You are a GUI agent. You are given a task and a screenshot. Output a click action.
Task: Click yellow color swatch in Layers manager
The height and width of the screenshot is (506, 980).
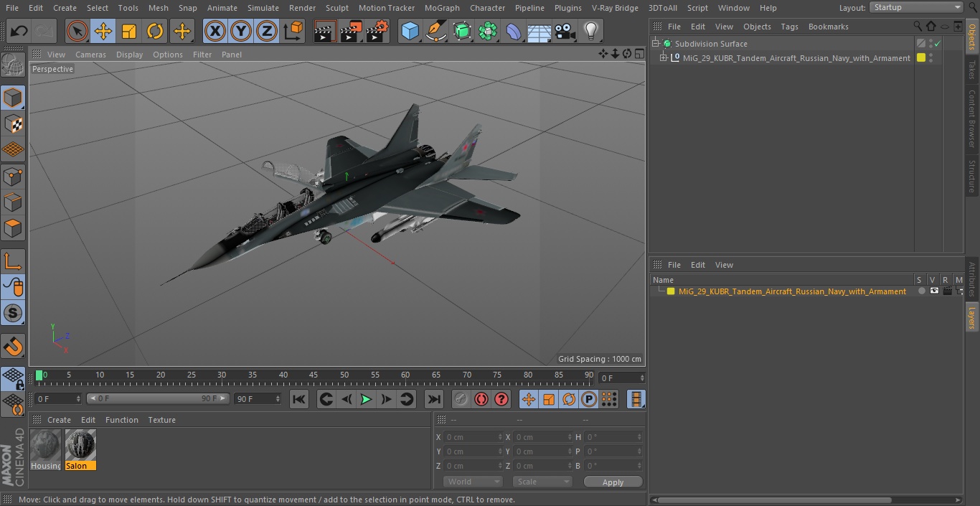[x=671, y=291]
